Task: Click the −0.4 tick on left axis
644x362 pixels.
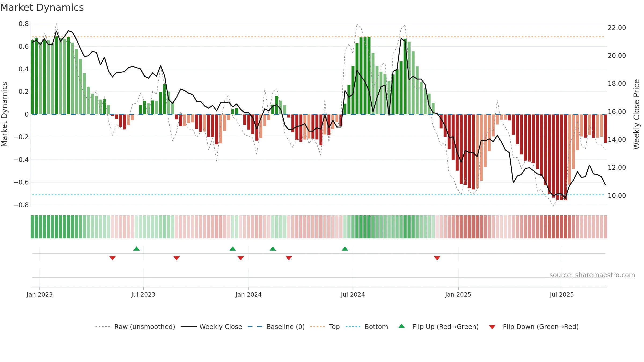Action: point(21,160)
